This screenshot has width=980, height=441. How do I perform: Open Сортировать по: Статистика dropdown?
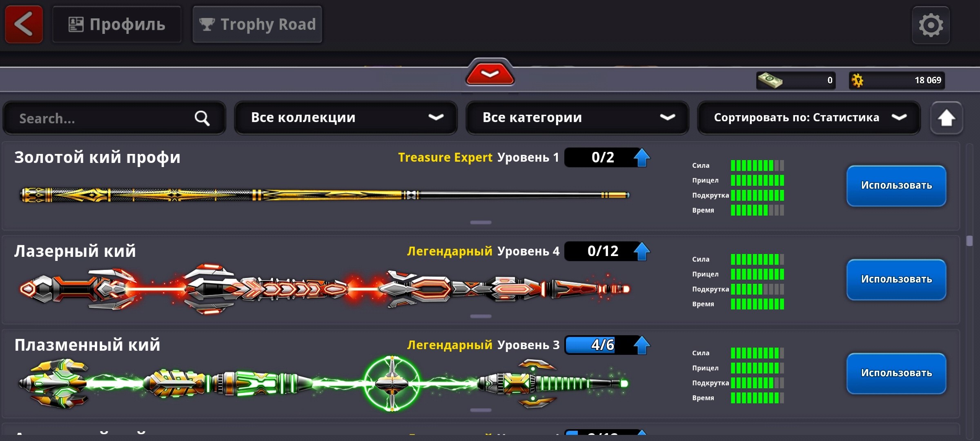(x=809, y=118)
